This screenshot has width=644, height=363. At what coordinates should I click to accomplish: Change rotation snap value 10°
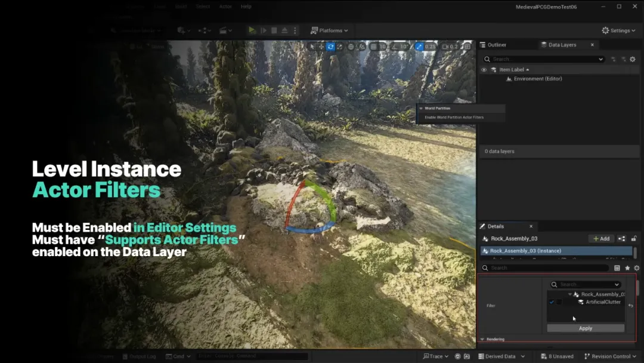click(x=404, y=47)
